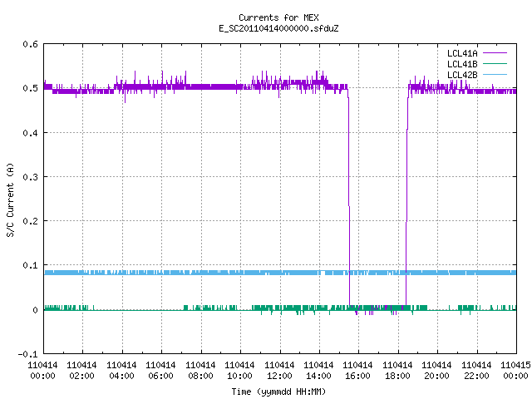Click the y-axis tick value 0.1
The image size is (532, 399).
[30, 265]
